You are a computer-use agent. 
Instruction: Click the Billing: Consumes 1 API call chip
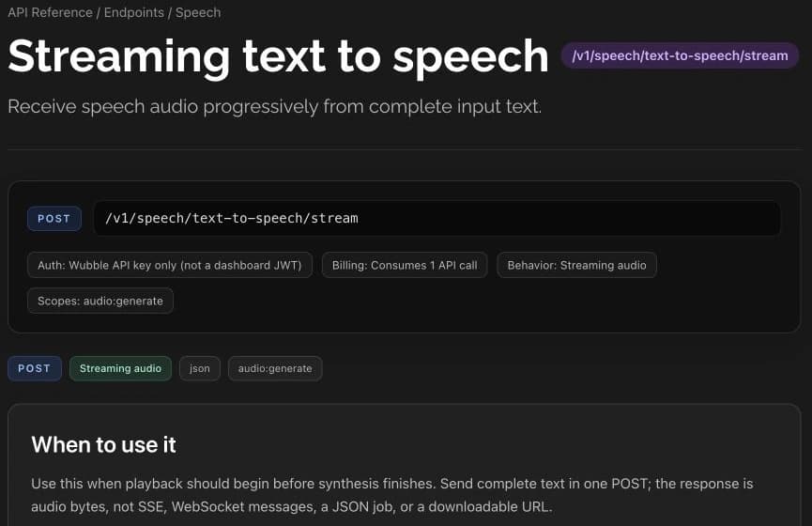point(405,265)
